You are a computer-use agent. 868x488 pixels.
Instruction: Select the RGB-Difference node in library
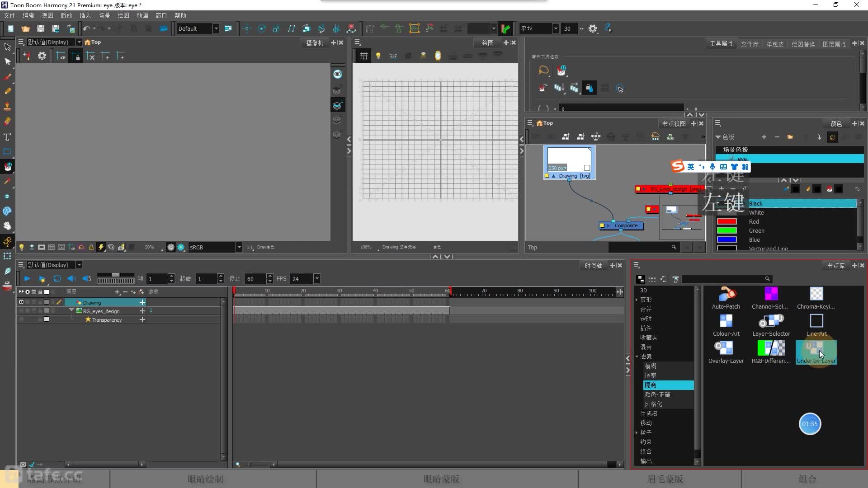[x=770, y=352]
